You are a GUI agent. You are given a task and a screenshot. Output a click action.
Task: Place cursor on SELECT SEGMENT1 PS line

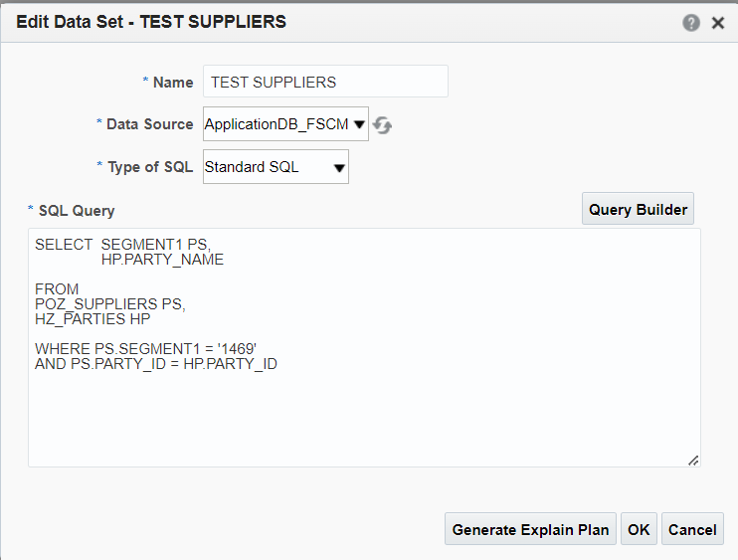pyautogui.click(x=123, y=245)
